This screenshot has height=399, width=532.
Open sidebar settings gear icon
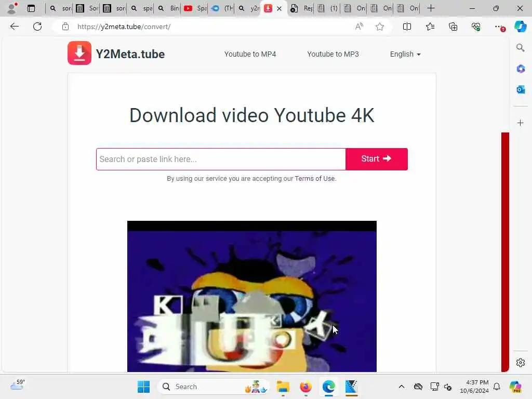click(521, 363)
